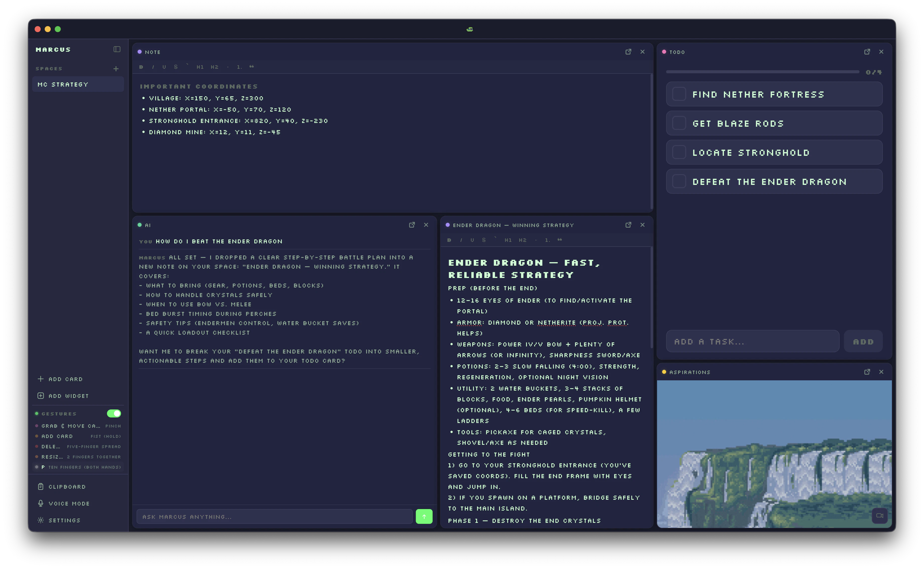This screenshot has height=569, width=924.
Task: Apply underline in the Ender Dragon strategy toolbar
Action: pyautogui.click(x=472, y=240)
